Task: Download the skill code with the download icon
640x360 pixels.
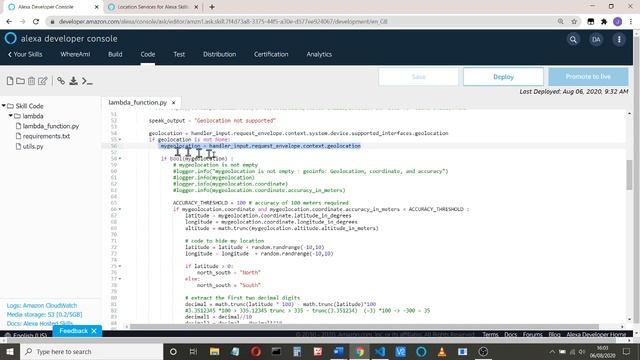Action: click(73, 81)
